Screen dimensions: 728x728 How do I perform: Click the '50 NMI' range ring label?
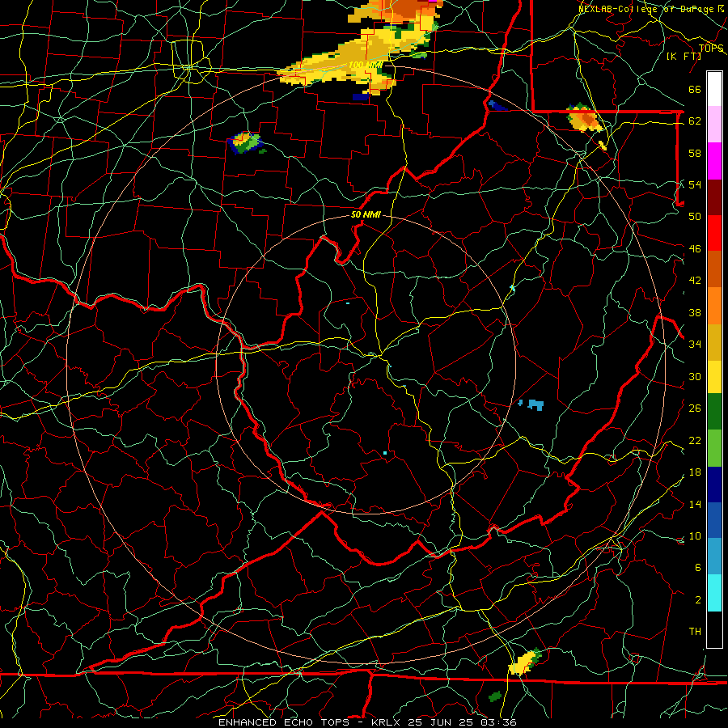[x=366, y=214]
